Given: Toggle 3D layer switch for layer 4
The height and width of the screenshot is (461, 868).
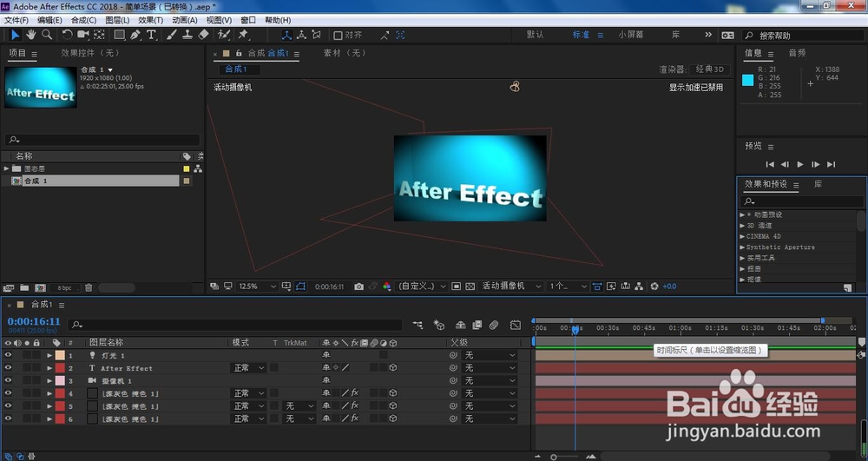Looking at the screenshot, I should (x=392, y=393).
